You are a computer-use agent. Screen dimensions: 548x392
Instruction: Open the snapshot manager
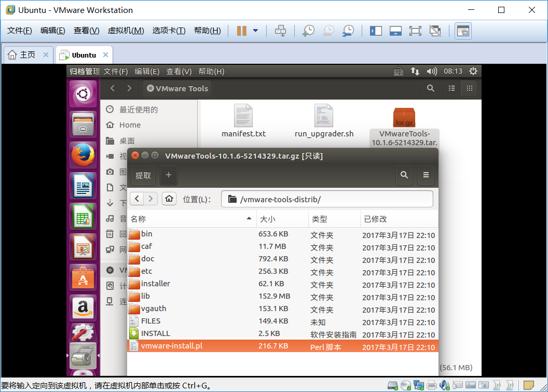click(348, 31)
